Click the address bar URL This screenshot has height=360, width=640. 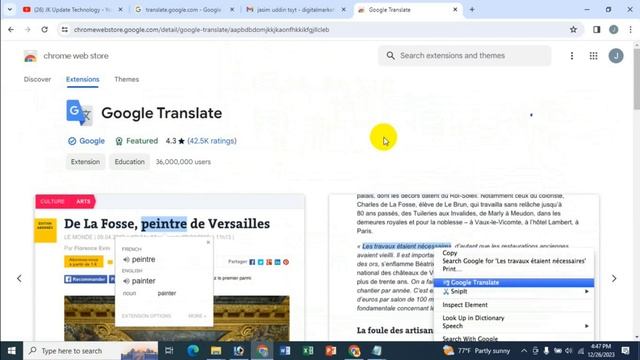[202, 29]
